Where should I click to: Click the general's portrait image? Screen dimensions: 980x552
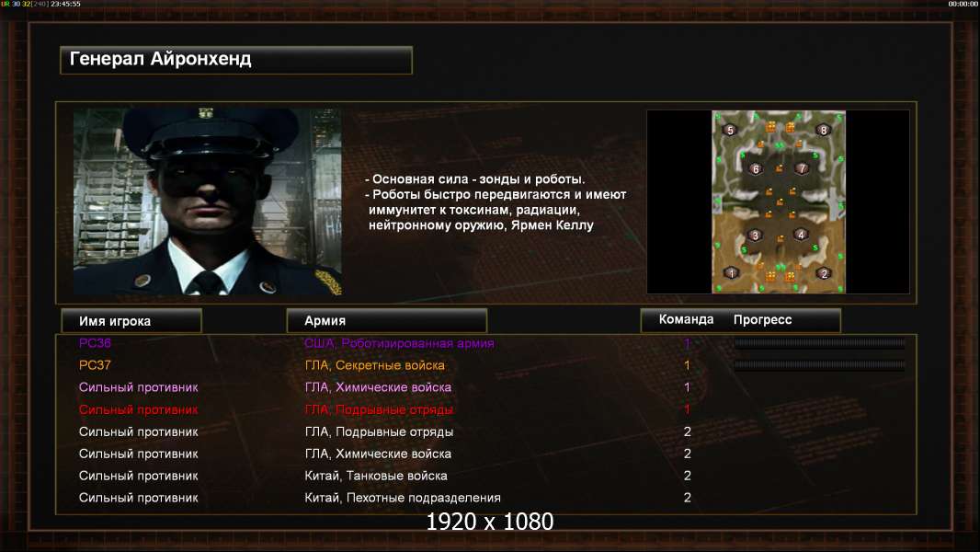point(208,201)
